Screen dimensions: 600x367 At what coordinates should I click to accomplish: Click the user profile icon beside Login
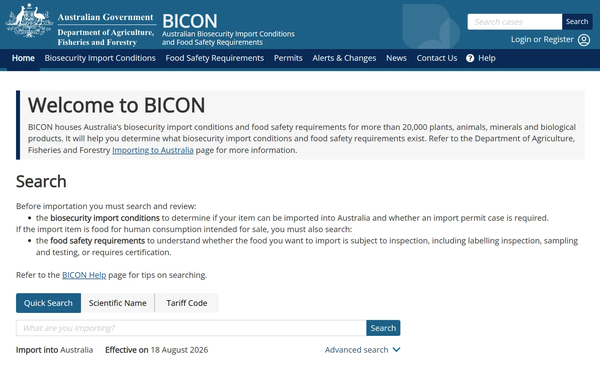pyautogui.click(x=584, y=40)
